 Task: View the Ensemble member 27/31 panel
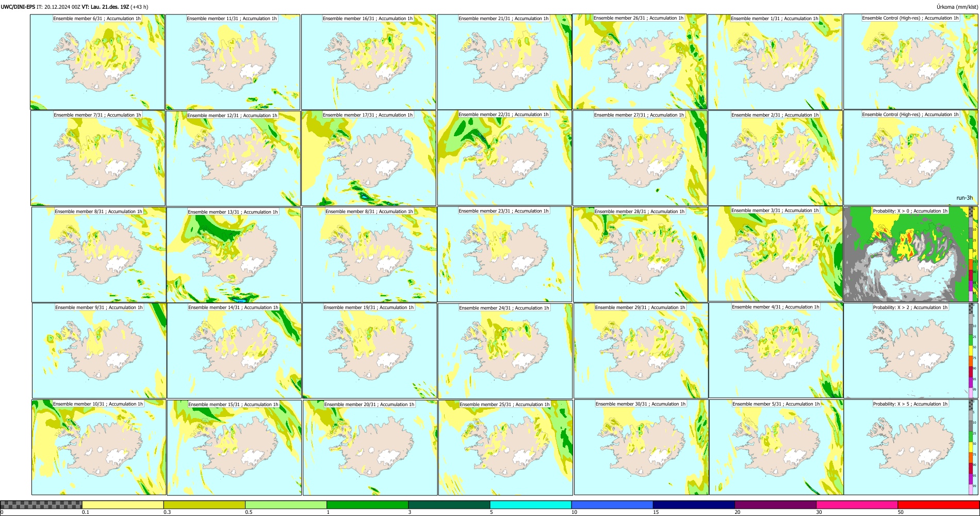click(640, 158)
